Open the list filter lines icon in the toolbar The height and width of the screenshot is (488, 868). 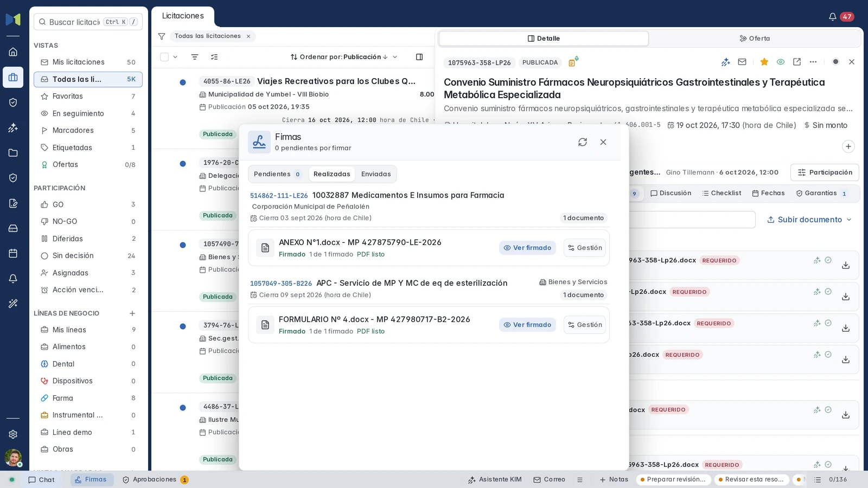click(195, 57)
